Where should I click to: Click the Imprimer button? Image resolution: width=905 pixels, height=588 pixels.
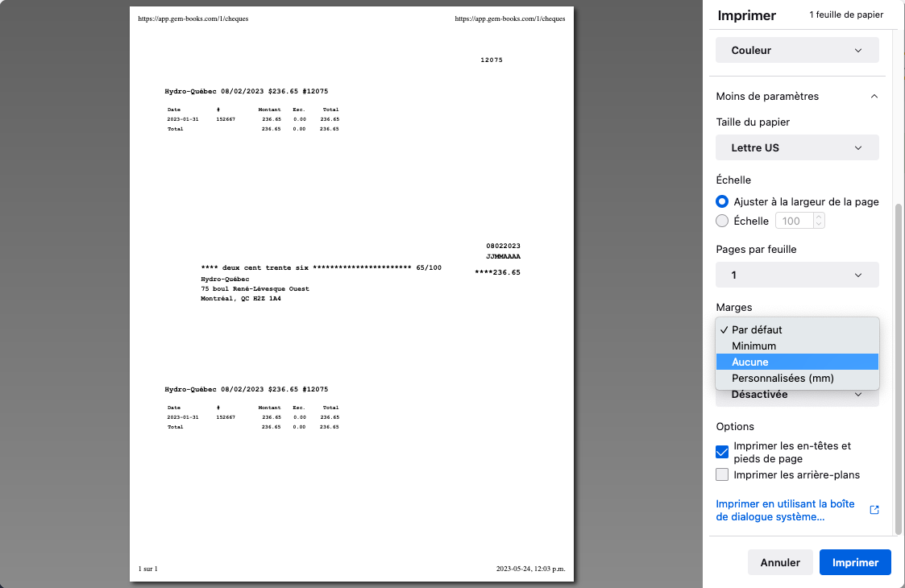(x=854, y=562)
